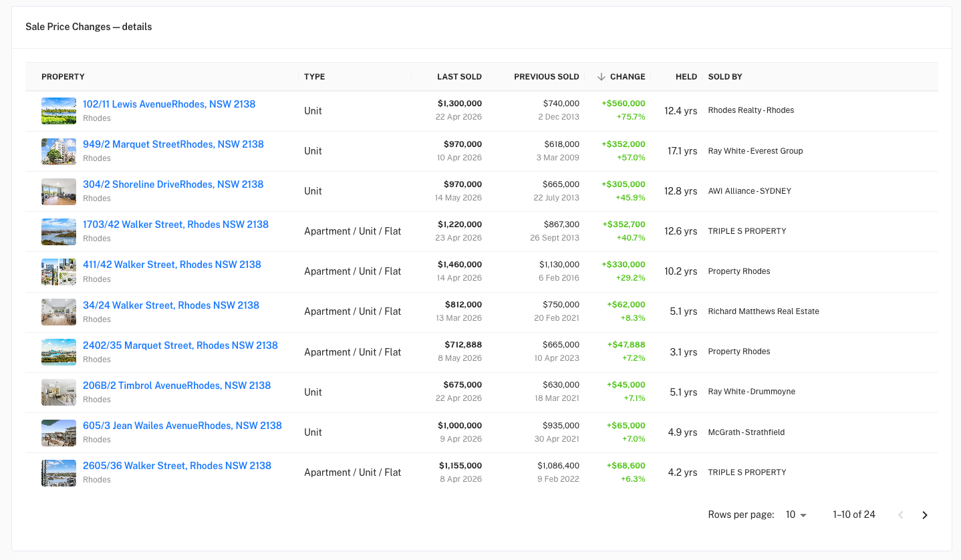Open 34/24 Walker Street property link
Image resolution: width=961 pixels, height=560 pixels.
pos(171,305)
